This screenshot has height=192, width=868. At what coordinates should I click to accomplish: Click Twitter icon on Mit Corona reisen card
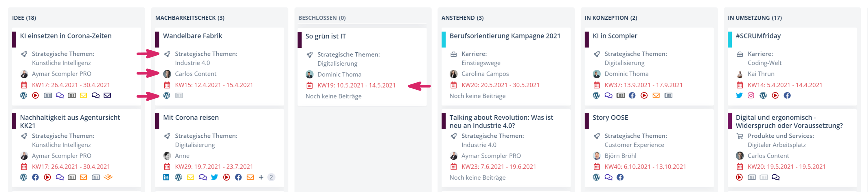(x=215, y=177)
